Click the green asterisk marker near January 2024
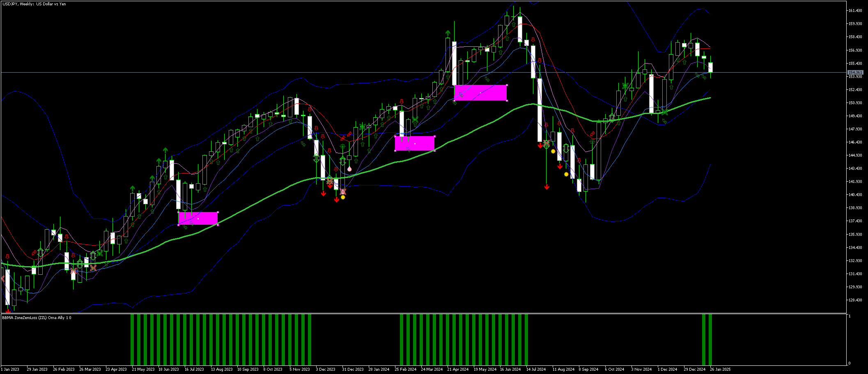 tap(363, 126)
